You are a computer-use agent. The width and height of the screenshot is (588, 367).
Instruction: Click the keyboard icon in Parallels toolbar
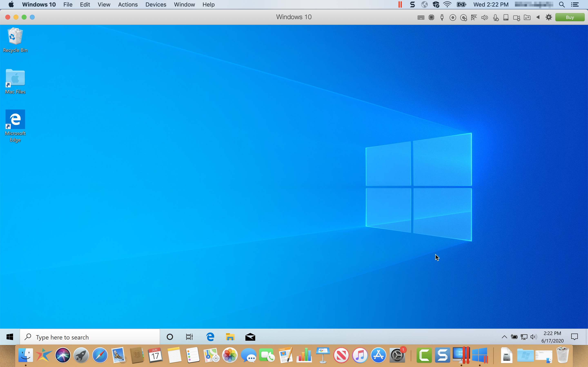pyautogui.click(x=421, y=18)
